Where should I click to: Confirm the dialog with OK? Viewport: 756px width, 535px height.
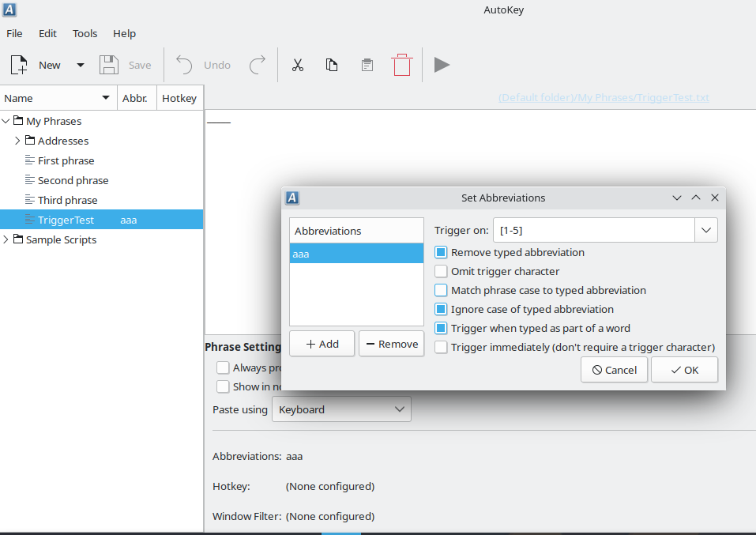click(x=684, y=369)
